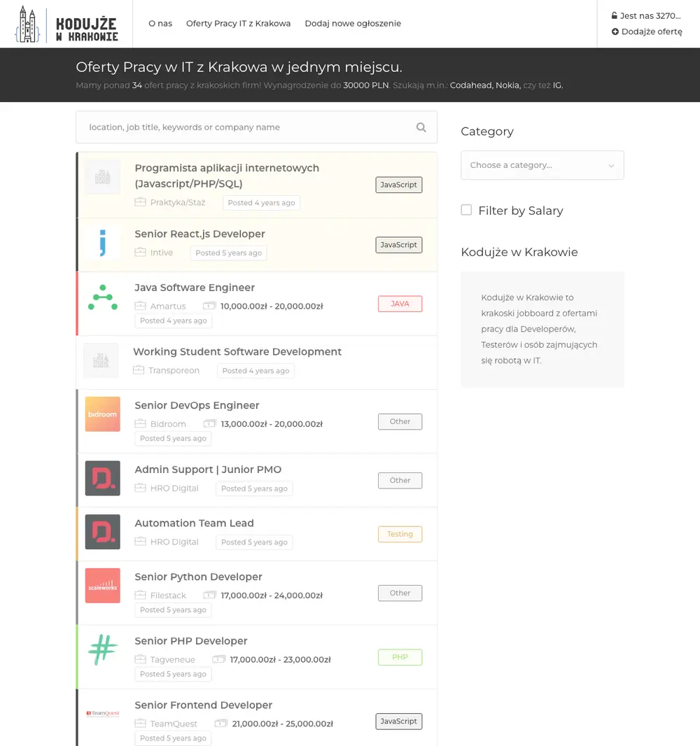Click the red JAVA tag

pyautogui.click(x=400, y=304)
